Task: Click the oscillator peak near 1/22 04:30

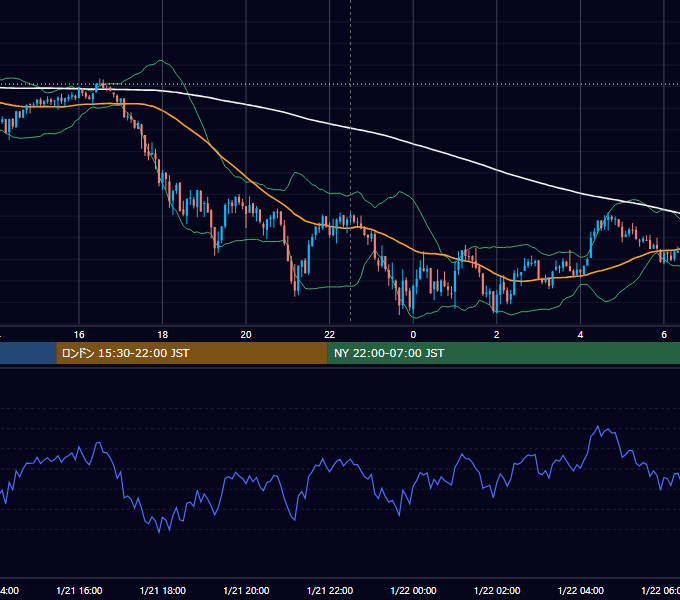Action: [x=598, y=426]
